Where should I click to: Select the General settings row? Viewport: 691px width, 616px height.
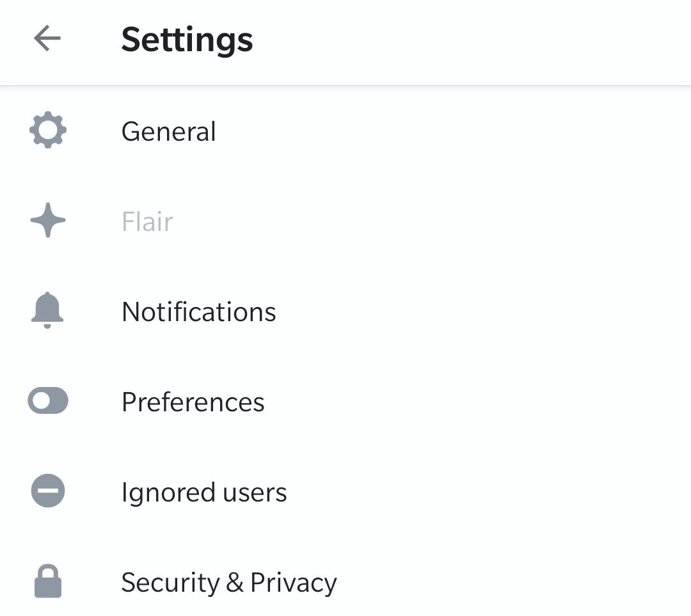click(345, 131)
